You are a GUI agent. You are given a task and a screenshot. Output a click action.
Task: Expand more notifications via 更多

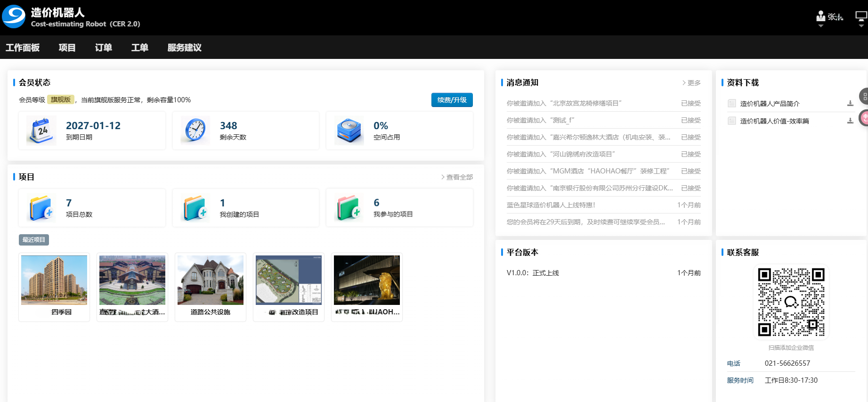(x=691, y=83)
